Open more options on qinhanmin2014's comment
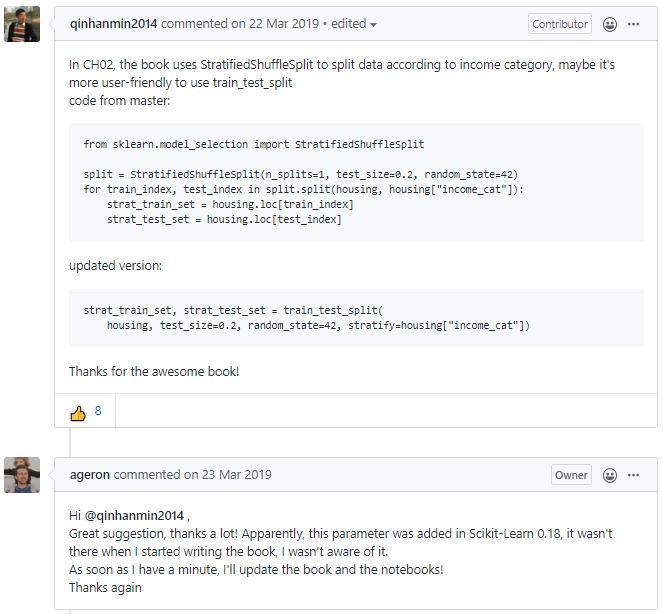The height and width of the screenshot is (614, 663). tap(633, 24)
